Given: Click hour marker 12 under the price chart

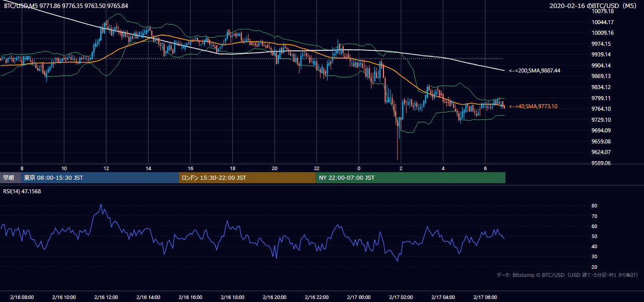Looking at the screenshot, I should pyautogui.click(x=106, y=168).
